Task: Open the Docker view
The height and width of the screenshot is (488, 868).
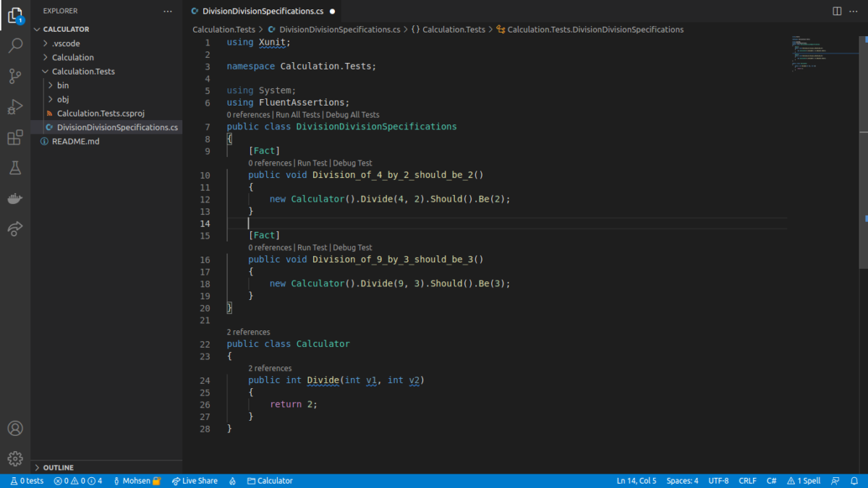Action: pyautogui.click(x=15, y=199)
